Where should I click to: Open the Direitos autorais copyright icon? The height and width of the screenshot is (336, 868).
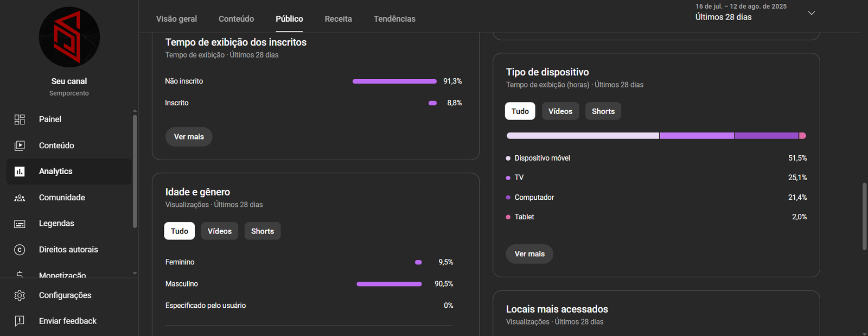click(x=20, y=250)
